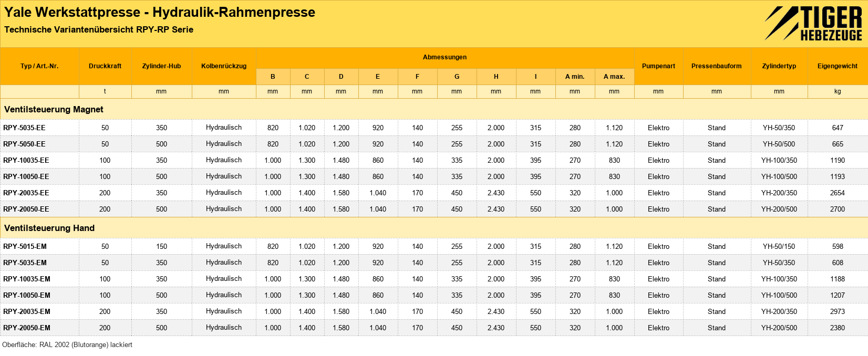Click cylinder type YH-50/150
Image resolution: width=868 pixels, height=356 pixels.
pos(779,246)
